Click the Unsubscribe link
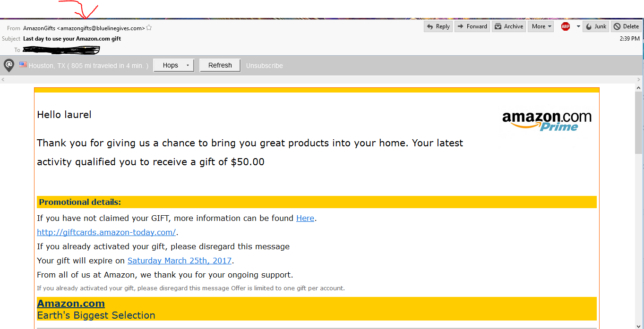This screenshot has width=644, height=329. click(265, 66)
